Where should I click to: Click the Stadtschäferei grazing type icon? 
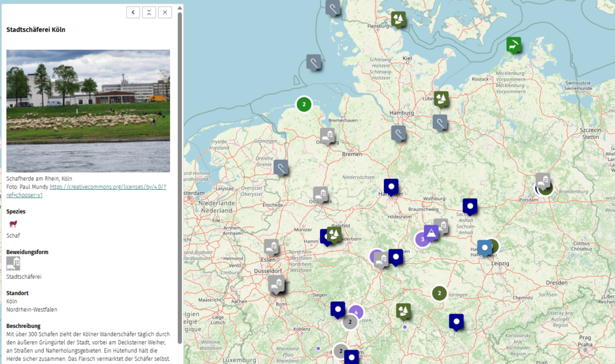13,264
